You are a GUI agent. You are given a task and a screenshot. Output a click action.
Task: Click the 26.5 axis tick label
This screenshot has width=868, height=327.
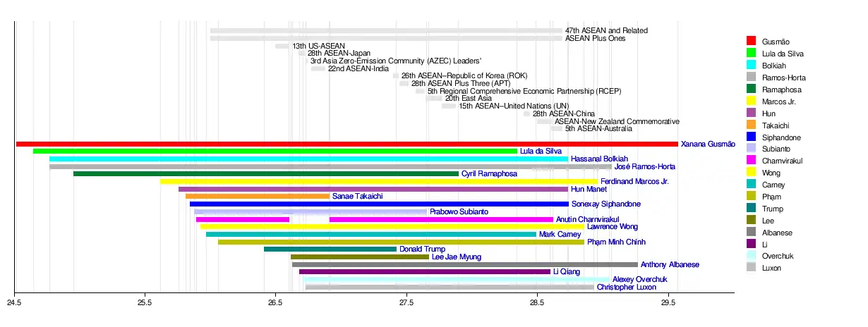pos(276,303)
